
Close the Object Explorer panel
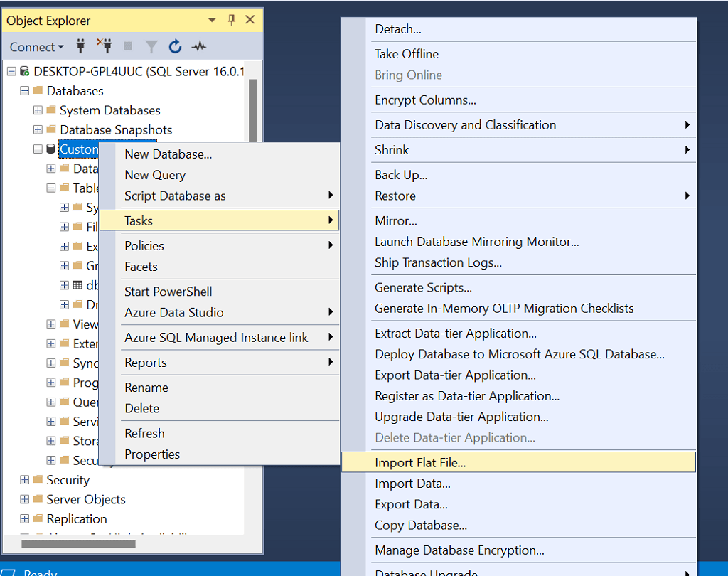coord(250,19)
